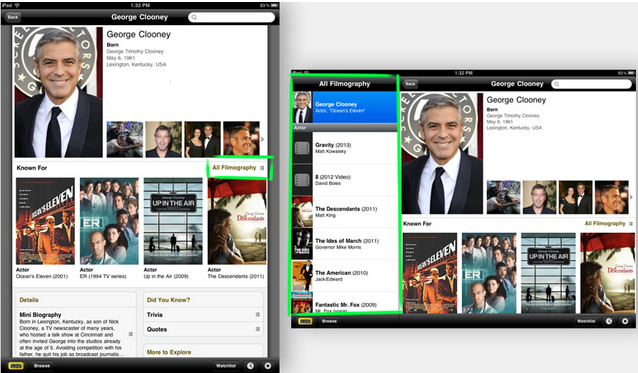
Task: Open settings gear icon in landscape bottom bar
Action: [x=625, y=321]
